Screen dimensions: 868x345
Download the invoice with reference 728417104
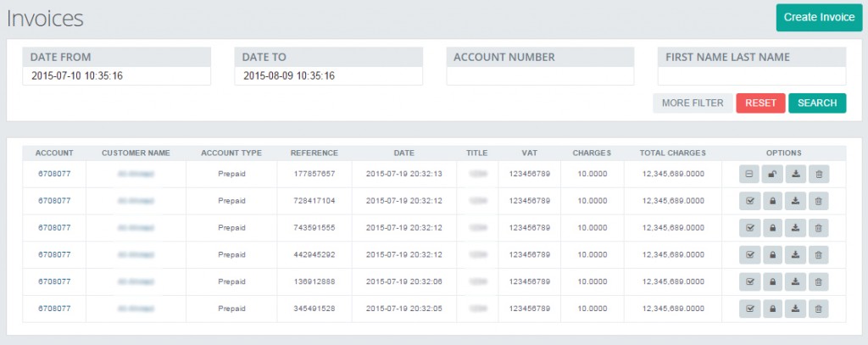coord(795,201)
